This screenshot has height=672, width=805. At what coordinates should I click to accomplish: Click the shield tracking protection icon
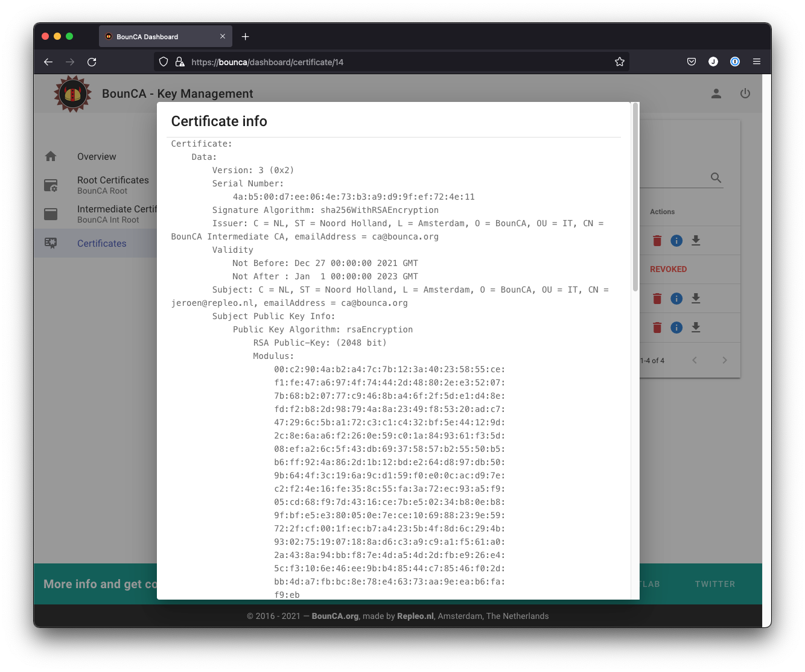pos(164,62)
